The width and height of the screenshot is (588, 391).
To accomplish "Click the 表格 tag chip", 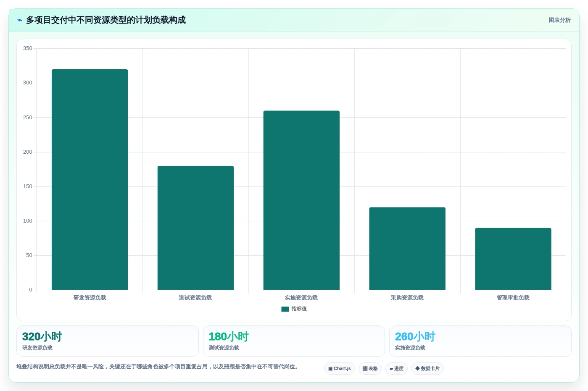I will pyautogui.click(x=370, y=369).
